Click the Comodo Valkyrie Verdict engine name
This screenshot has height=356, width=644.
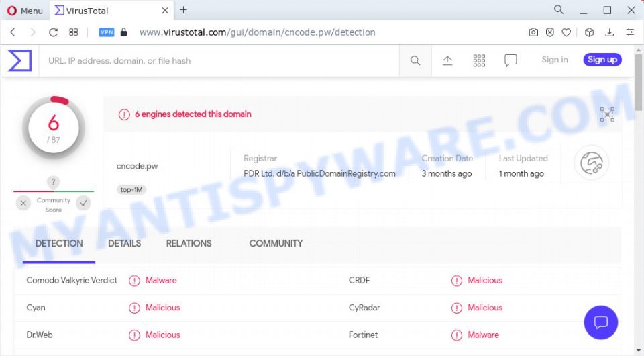[x=72, y=280]
